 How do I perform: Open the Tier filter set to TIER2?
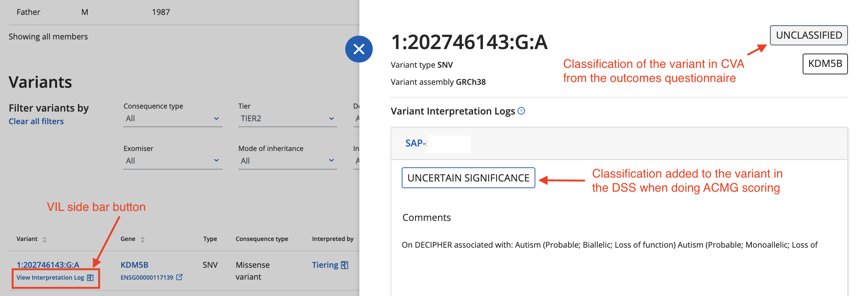[287, 119]
